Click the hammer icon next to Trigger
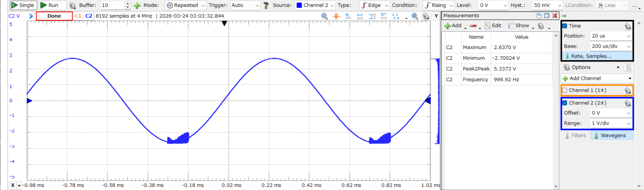 tap(267, 6)
